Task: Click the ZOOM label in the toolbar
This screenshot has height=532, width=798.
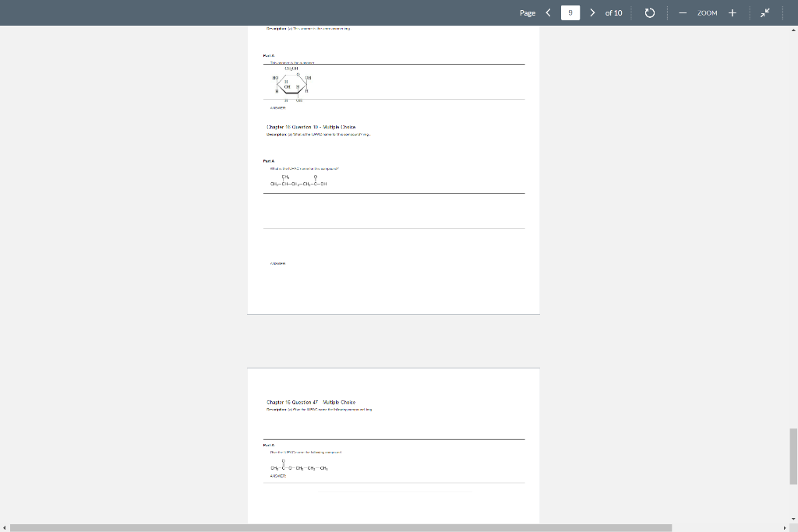Action: 708,13
